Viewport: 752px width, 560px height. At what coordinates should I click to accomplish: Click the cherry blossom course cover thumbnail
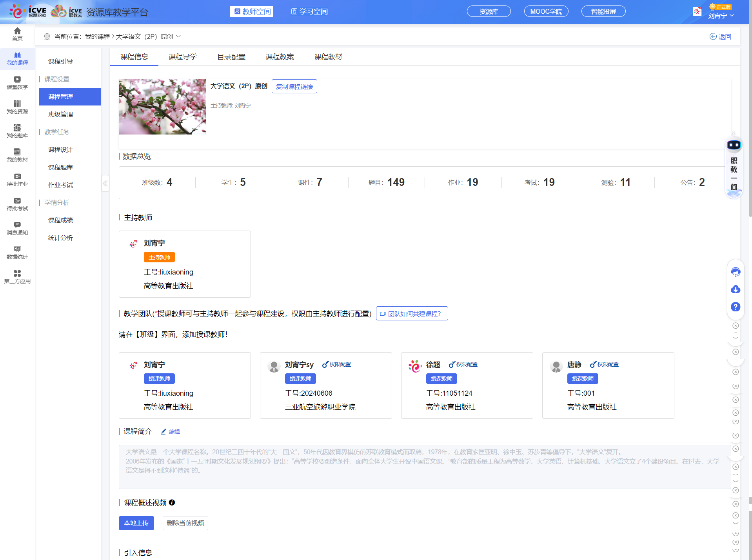(x=162, y=107)
